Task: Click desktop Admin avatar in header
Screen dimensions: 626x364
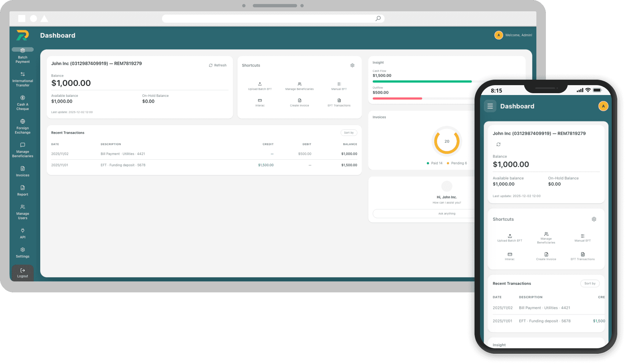Action: point(499,35)
